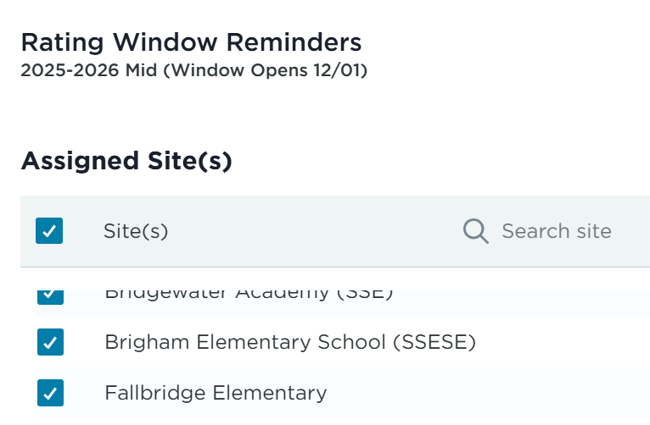Click the Assigned Site(s) heading
This screenshot has height=425, width=650.
click(126, 160)
